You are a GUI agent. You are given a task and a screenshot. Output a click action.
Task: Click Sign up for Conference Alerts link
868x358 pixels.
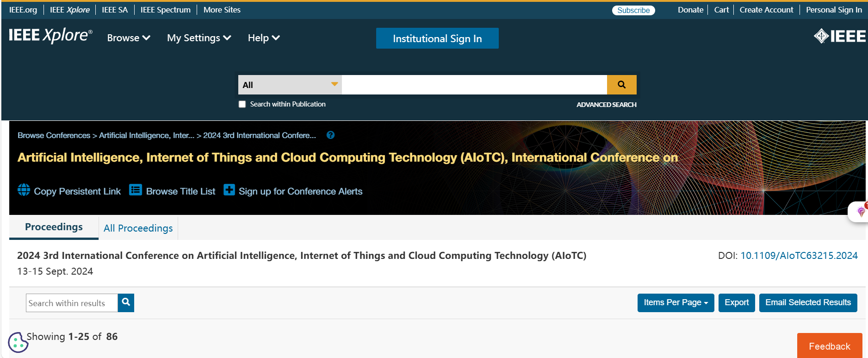tap(300, 191)
